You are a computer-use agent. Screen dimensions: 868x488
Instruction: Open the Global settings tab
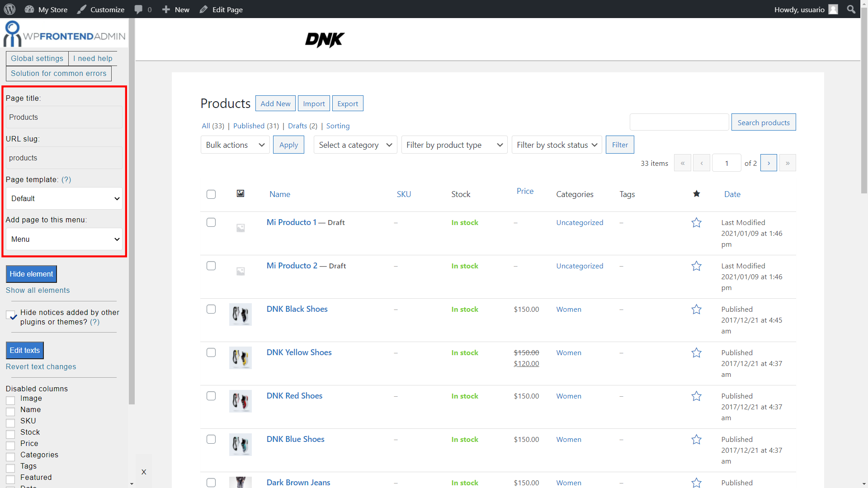click(37, 58)
